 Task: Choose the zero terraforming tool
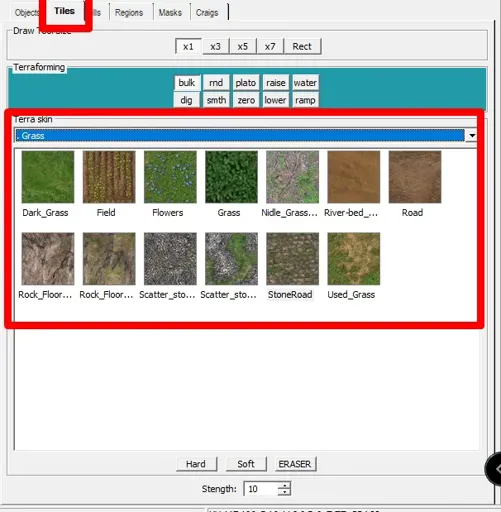tap(246, 100)
